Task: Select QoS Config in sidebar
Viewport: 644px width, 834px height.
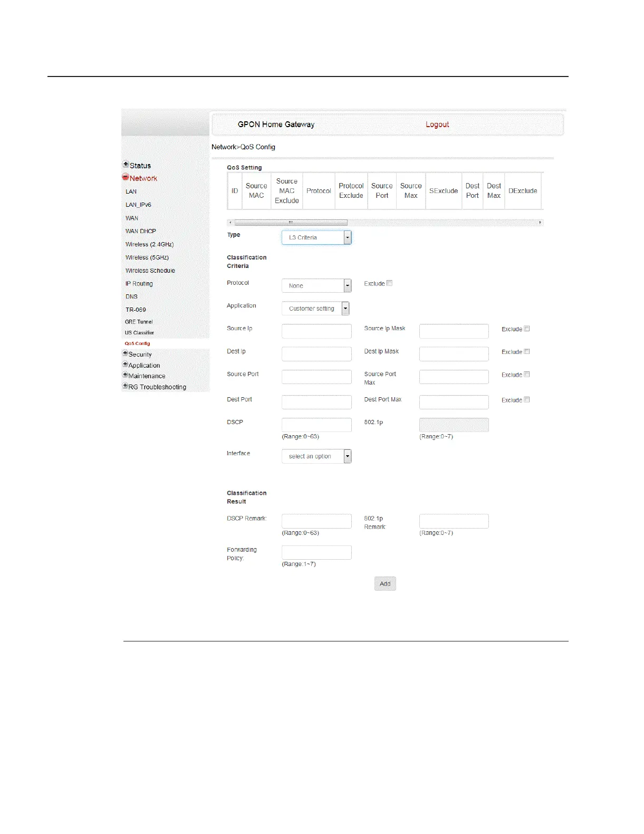Action: [137, 343]
